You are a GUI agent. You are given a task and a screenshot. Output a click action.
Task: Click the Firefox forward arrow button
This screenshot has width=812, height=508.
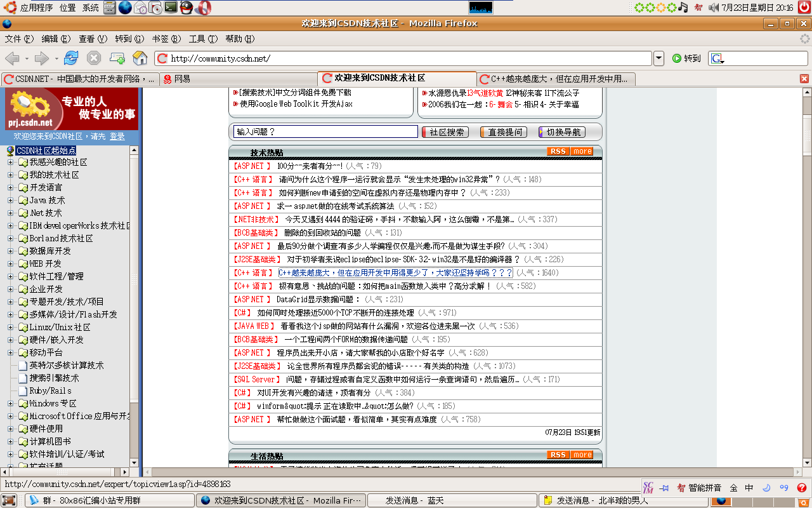tap(42, 58)
